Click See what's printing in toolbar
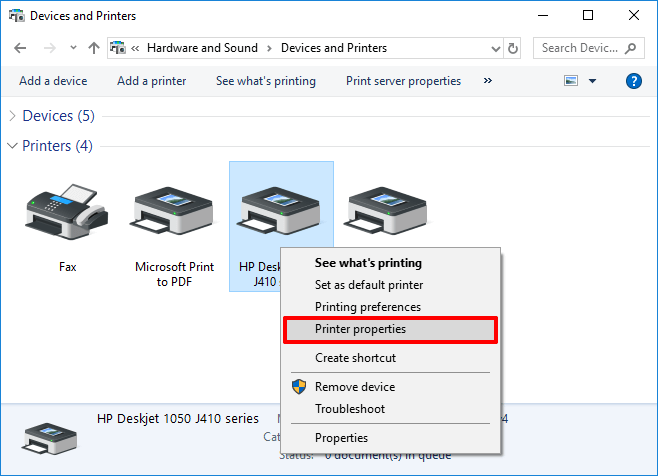This screenshot has width=658, height=476. coord(266,81)
